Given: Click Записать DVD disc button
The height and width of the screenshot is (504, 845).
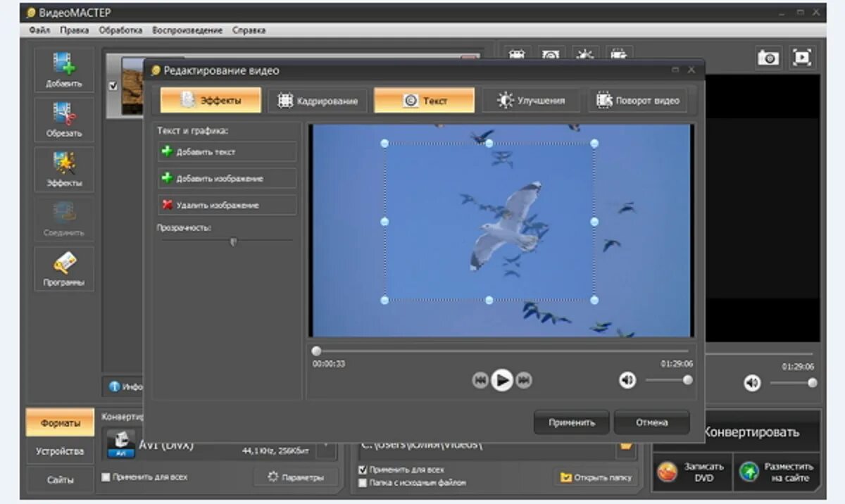Looking at the screenshot, I should click(692, 472).
